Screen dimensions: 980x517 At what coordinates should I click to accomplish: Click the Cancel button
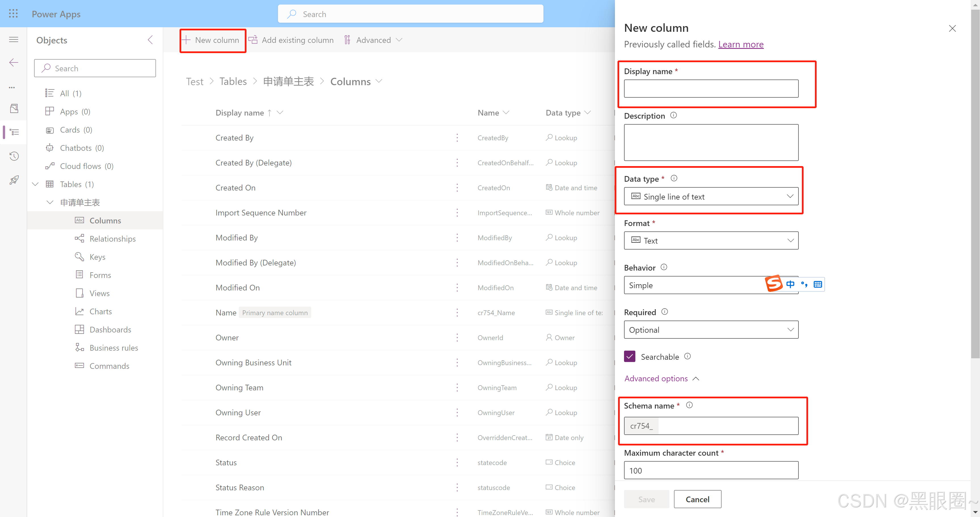(697, 499)
